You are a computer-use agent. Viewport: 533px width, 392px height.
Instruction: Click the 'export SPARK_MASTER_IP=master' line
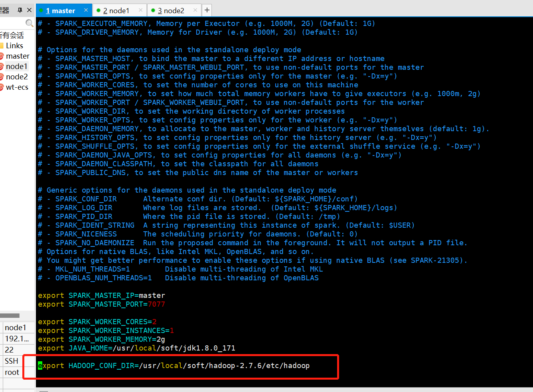[101, 295]
